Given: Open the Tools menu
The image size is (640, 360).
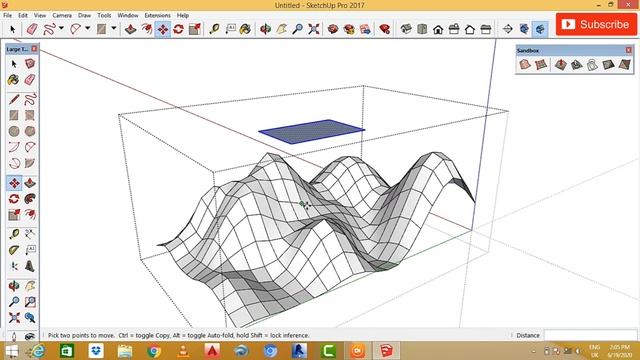Looking at the screenshot, I should [104, 15].
